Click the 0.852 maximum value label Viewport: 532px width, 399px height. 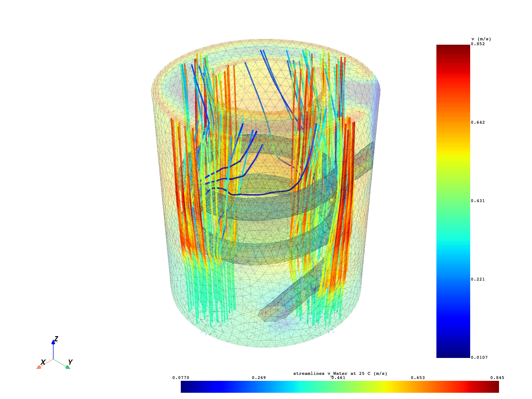(x=478, y=44)
